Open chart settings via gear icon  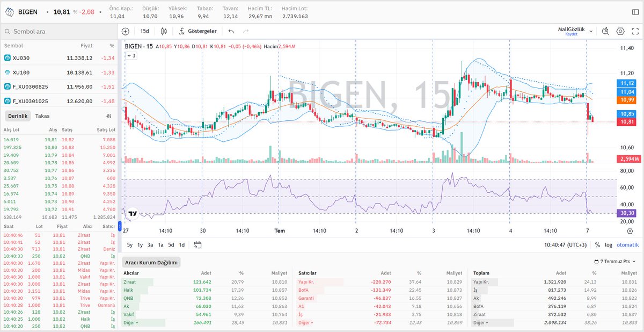(x=620, y=31)
